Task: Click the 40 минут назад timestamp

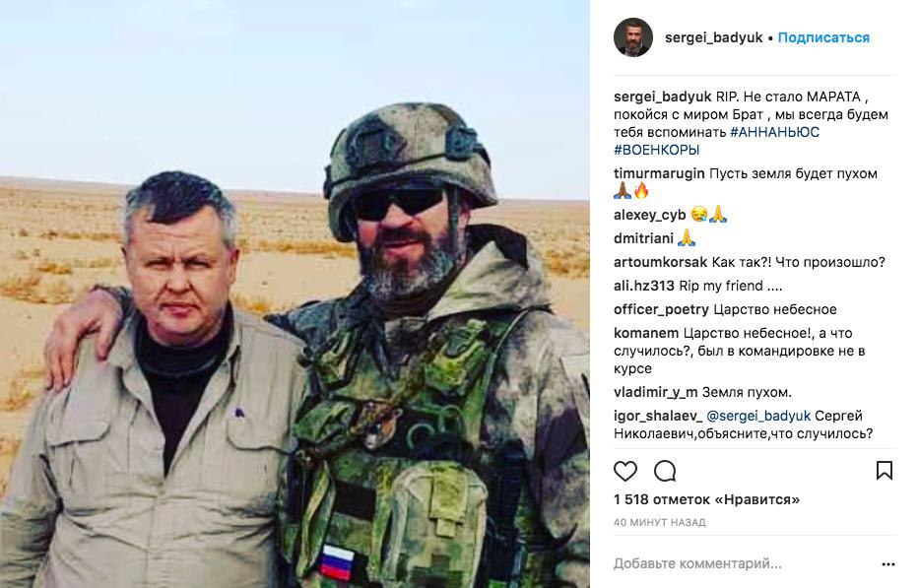Action: pyautogui.click(x=659, y=522)
